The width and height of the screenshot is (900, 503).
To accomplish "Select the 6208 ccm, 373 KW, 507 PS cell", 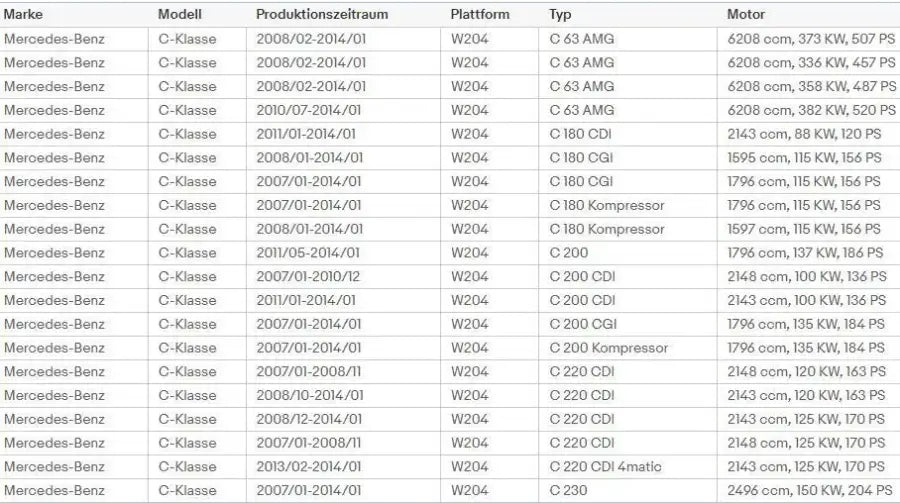I will pos(811,39).
